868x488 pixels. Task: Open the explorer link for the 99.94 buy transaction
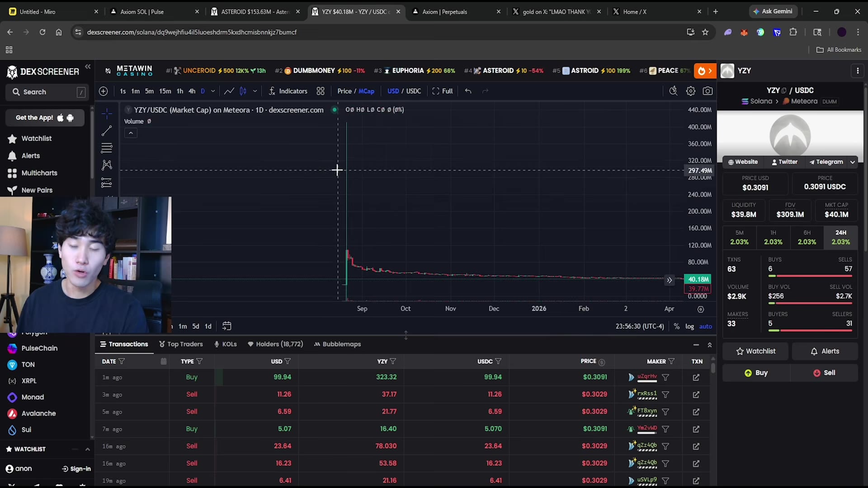coord(696,377)
